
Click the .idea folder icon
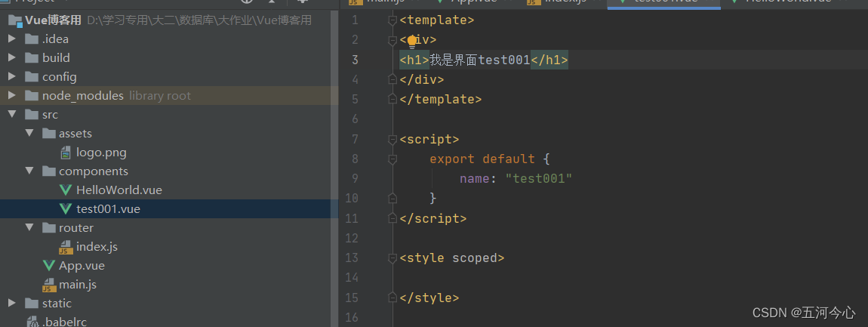(32, 39)
